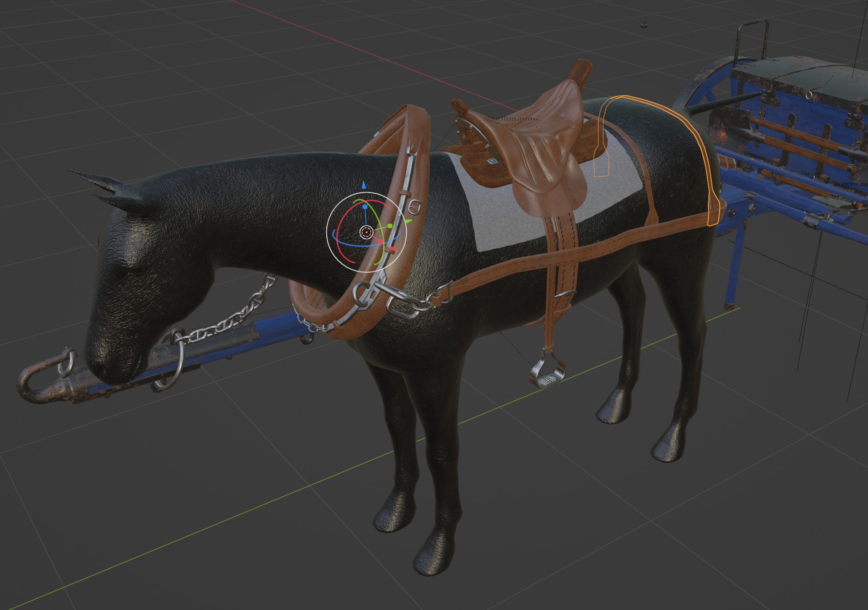868x610 pixels.
Task: Click the blue Z-axis move arrow of the gizmo
Action: (364, 186)
